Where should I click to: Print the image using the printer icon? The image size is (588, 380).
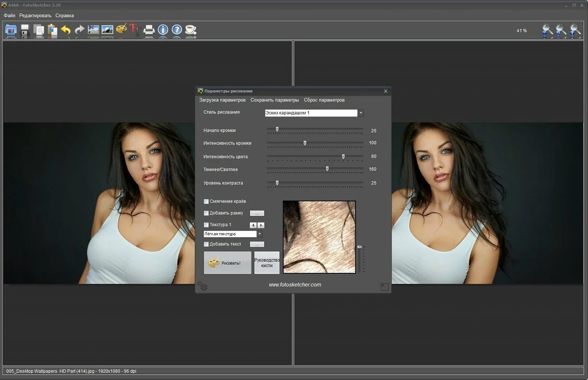pos(149,30)
